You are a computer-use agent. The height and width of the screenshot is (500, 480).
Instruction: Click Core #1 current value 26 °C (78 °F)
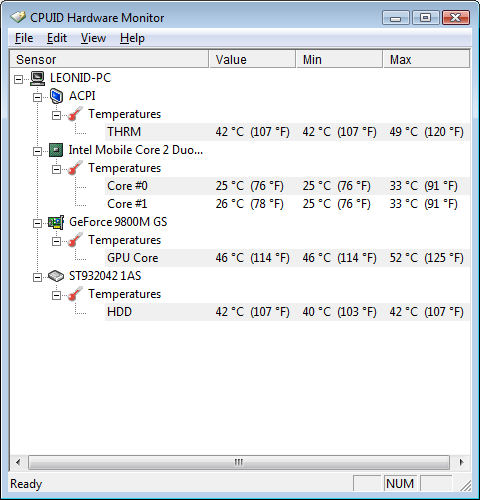(249, 204)
